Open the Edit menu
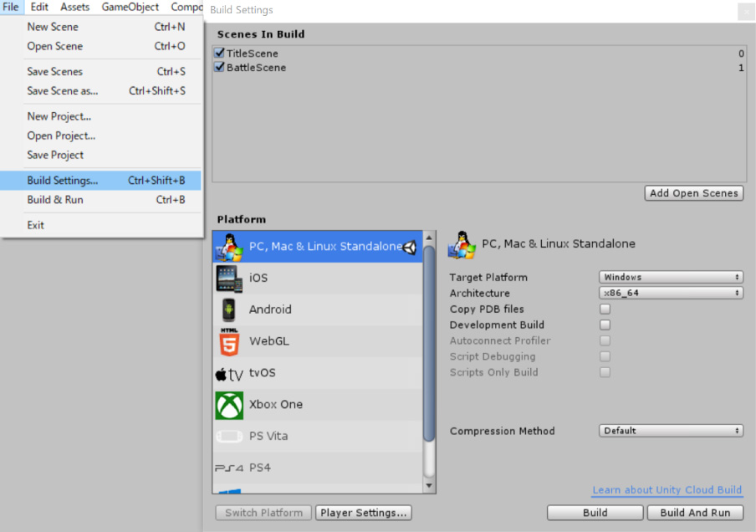The width and height of the screenshot is (756, 532). coord(39,7)
